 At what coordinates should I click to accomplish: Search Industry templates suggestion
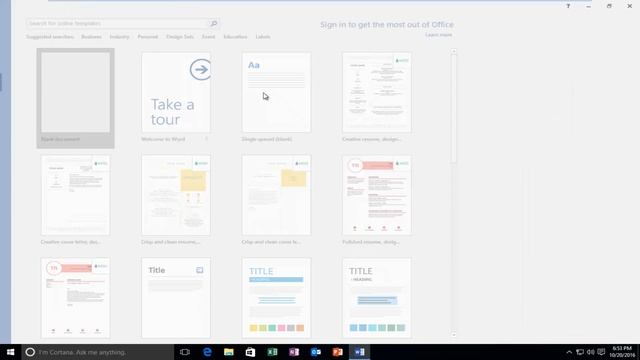(120, 37)
